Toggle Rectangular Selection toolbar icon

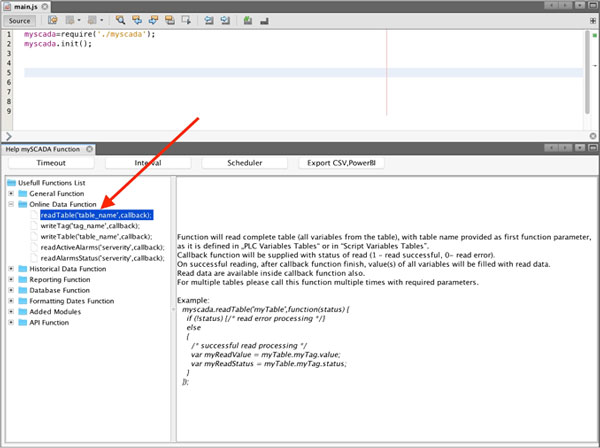point(186,20)
